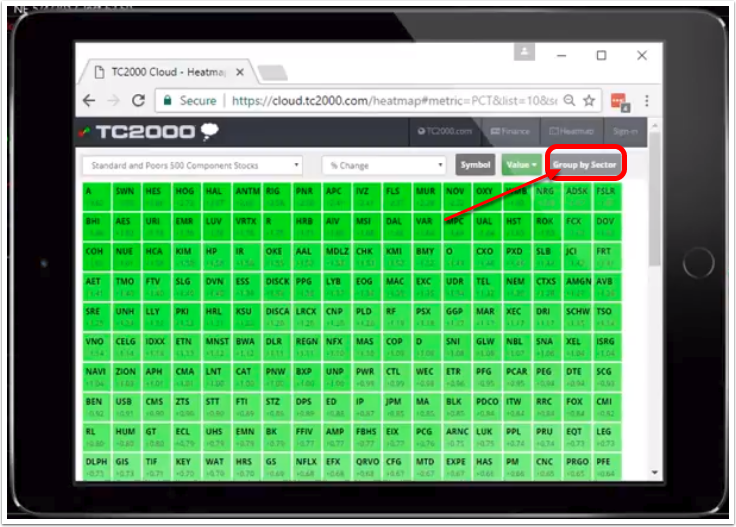
Task: Click the ARNC stock tile
Action: 457,437
